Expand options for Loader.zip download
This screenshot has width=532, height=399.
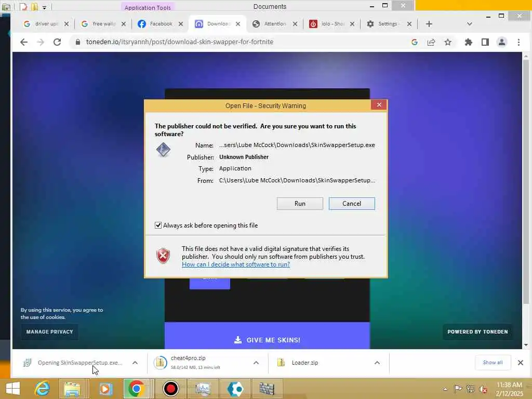pos(377,363)
